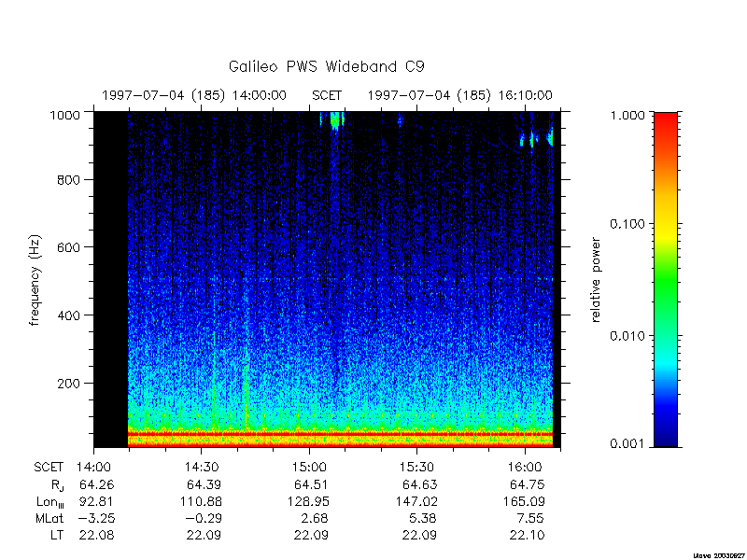Click the longitude value "92.81"
747x560 pixels.
point(97,501)
